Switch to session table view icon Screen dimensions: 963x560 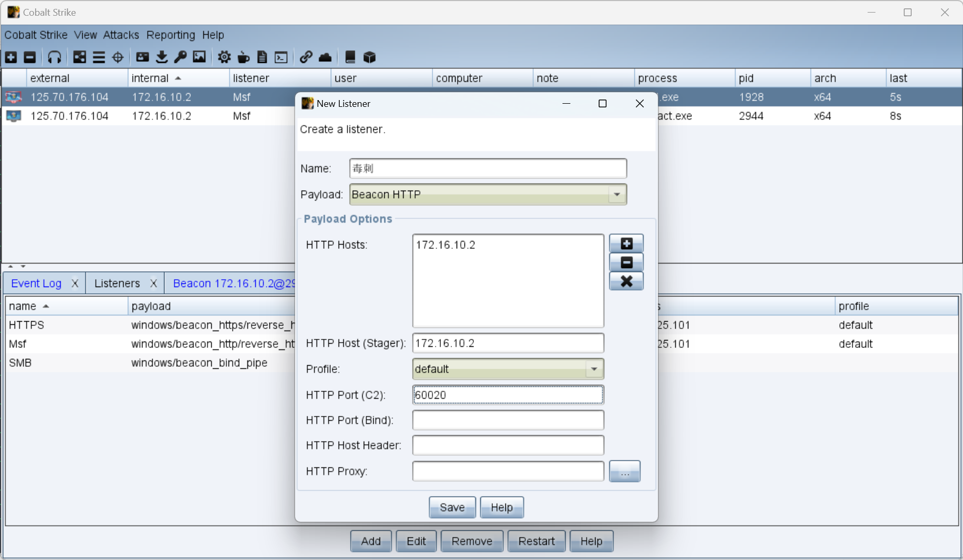(99, 57)
